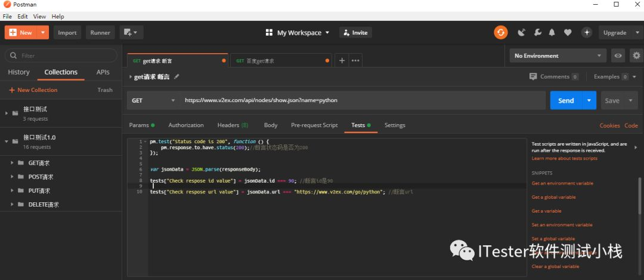Click the Import button
Screen dimensions: 644x280
click(67, 32)
